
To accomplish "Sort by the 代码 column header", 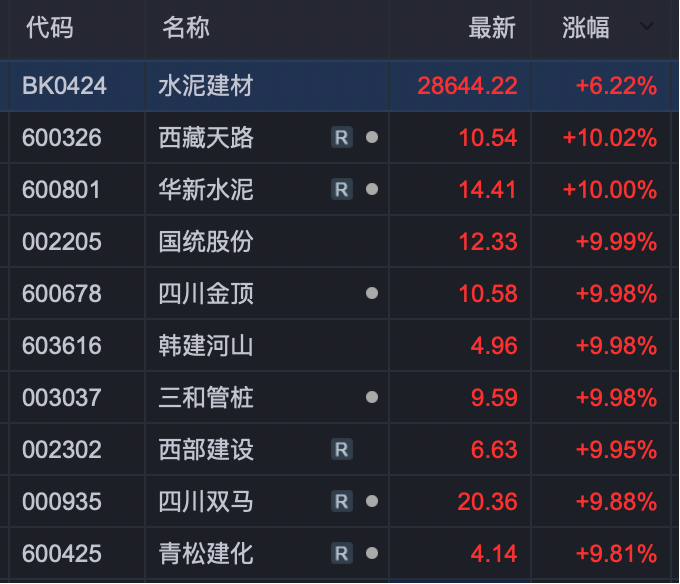I will (x=50, y=28).
